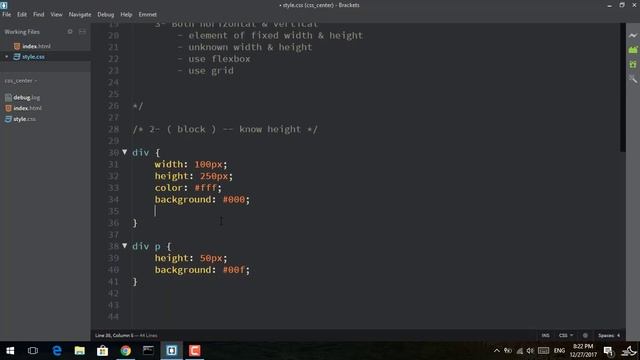Click the split editor view icon

[x=82, y=31]
